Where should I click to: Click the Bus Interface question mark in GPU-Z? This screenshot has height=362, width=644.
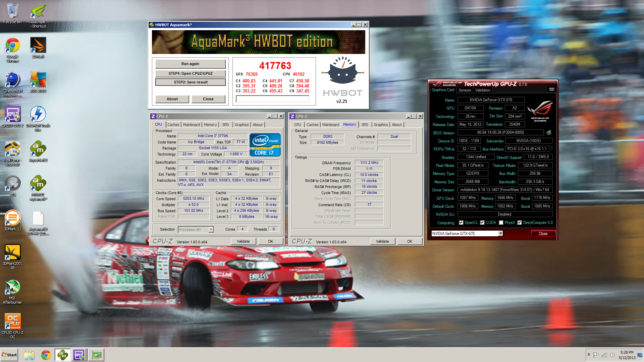(x=551, y=149)
